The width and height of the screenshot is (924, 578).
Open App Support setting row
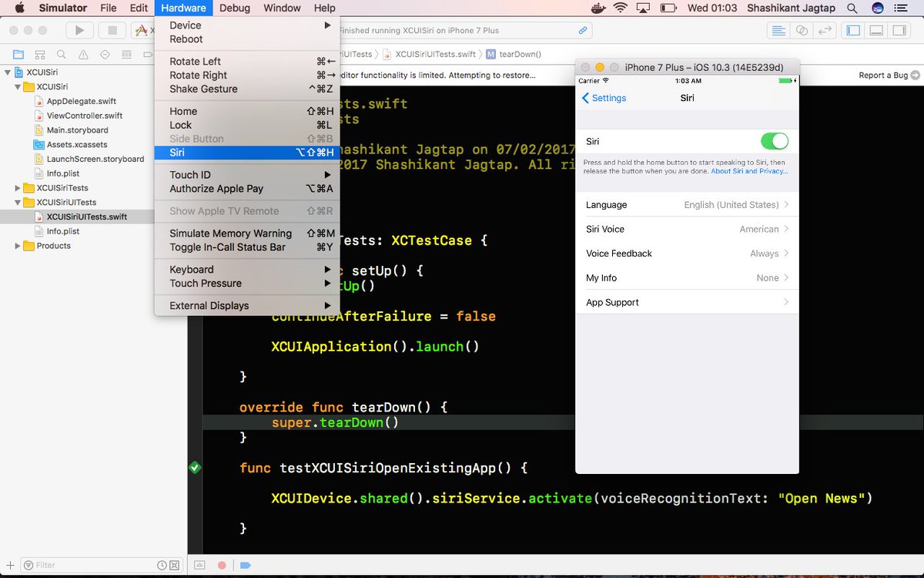tap(687, 302)
